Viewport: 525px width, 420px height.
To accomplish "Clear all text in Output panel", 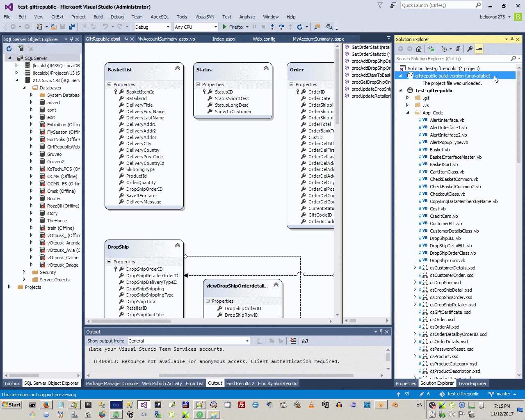I will pyautogui.click(x=293, y=341).
